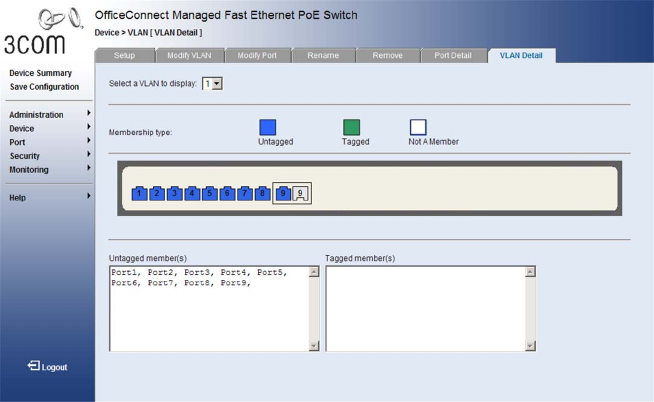The height and width of the screenshot is (402, 654).
Task: Click 'OfficeConnect Managed Fast Ethernet PoE Switch' title
Action: (x=226, y=15)
